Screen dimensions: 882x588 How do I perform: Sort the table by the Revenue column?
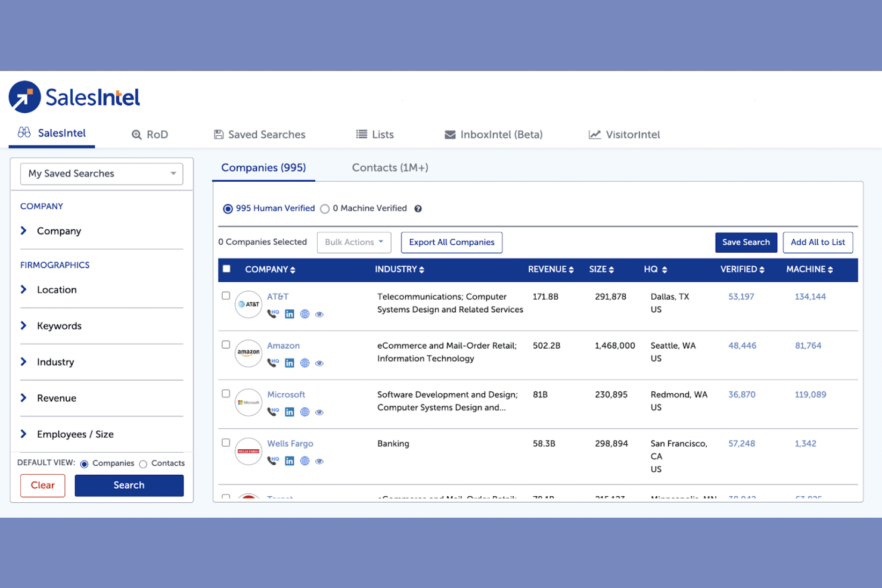(550, 269)
